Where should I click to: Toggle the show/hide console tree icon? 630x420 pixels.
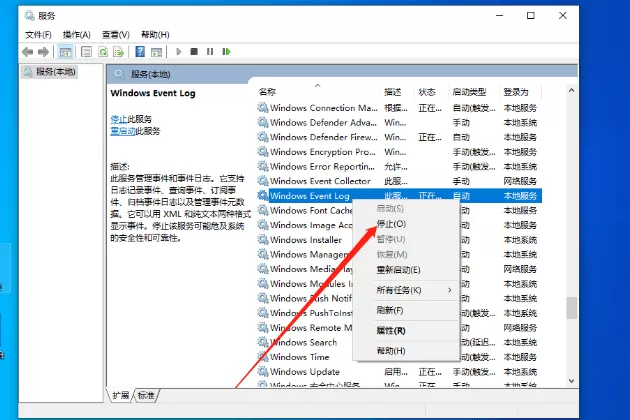click(65, 51)
